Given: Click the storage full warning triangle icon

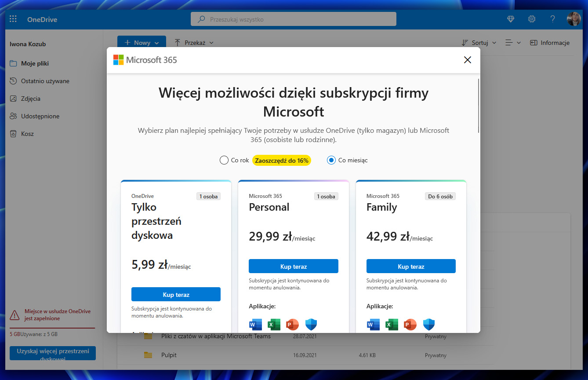Looking at the screenshot, I should [x=15, y=315].
